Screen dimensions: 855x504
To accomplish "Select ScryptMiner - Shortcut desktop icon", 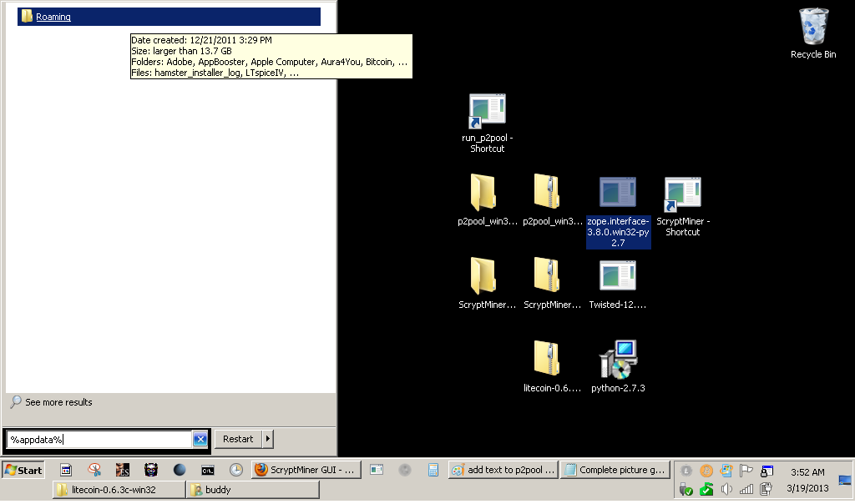I will 683,206.
